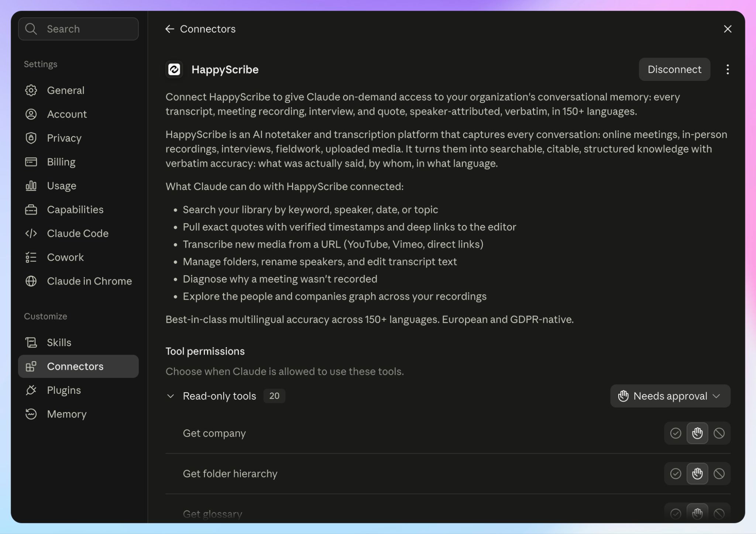The width and height of the screenshot is (756, 534).
Task: Open the Skills section
Action: pyautogui.click(x=78, y=342)
